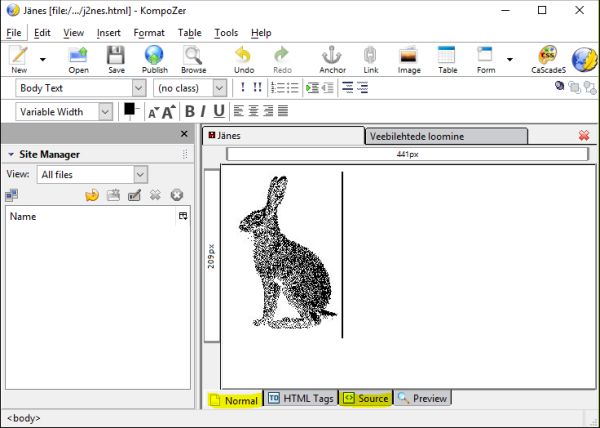Click the Redo arrow icon
Image resolution: width=600 pixels, height=428 pixels.
[x=282, y=59]
